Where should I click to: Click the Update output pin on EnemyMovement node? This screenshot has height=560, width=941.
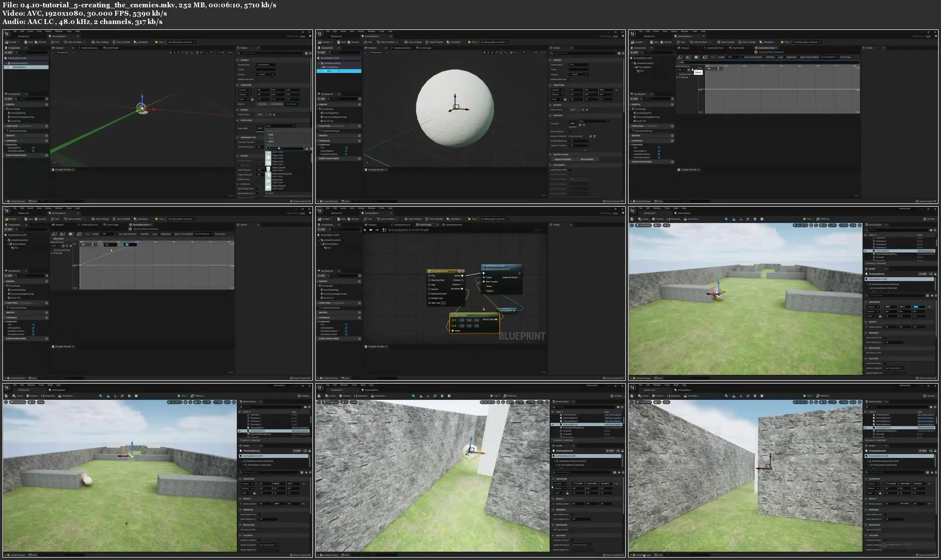point(462,276)
